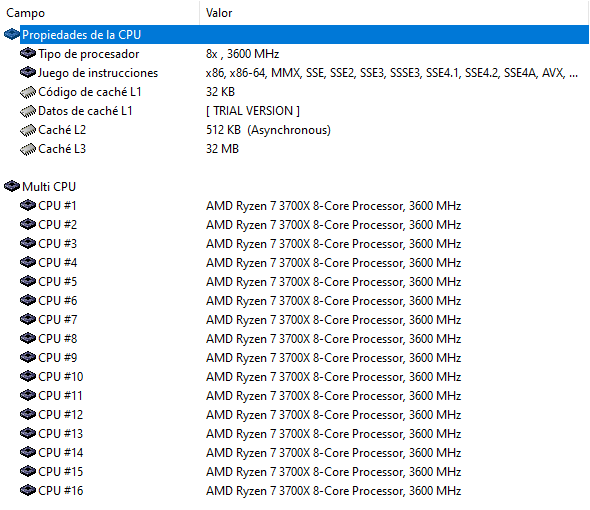Click the CPU #1 chip icon

(x=27, y=206)
